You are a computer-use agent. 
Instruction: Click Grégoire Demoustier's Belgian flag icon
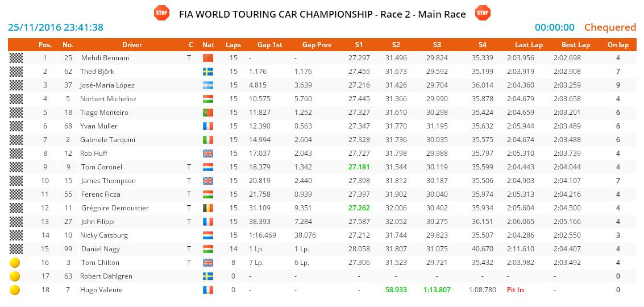coord(208,208)
